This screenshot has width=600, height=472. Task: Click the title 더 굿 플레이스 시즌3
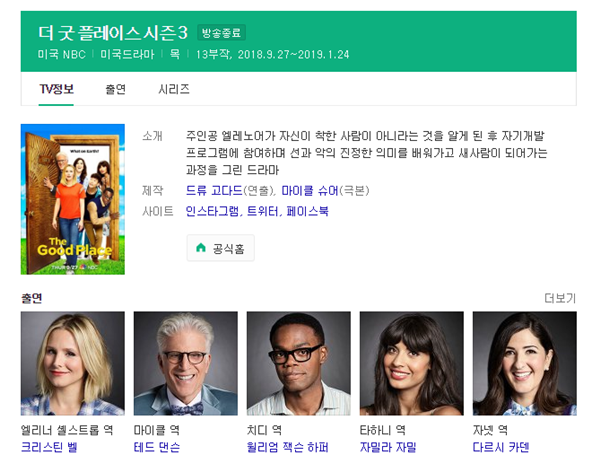(113, 33)
